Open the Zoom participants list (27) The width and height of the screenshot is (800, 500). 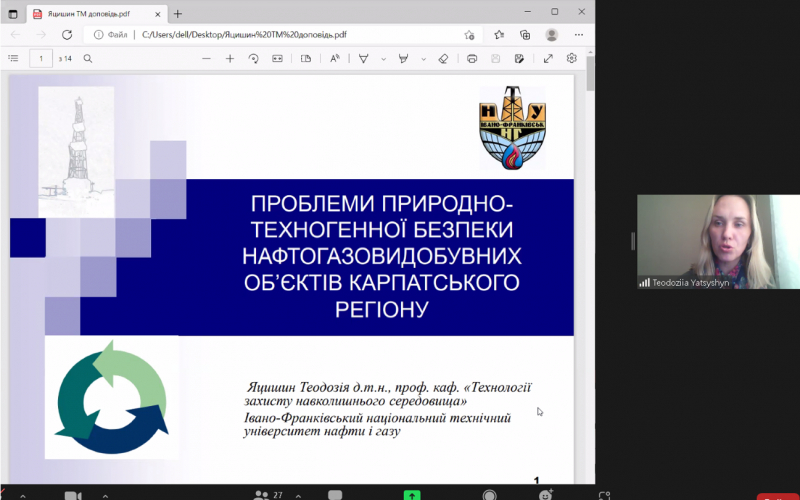pyautogui.click(x=268, y=495)
